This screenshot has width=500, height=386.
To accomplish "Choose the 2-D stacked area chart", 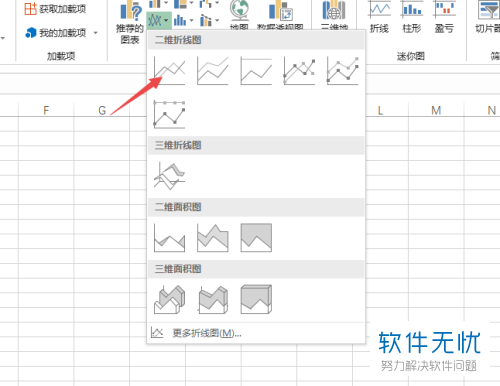I will tap(213, 238).
